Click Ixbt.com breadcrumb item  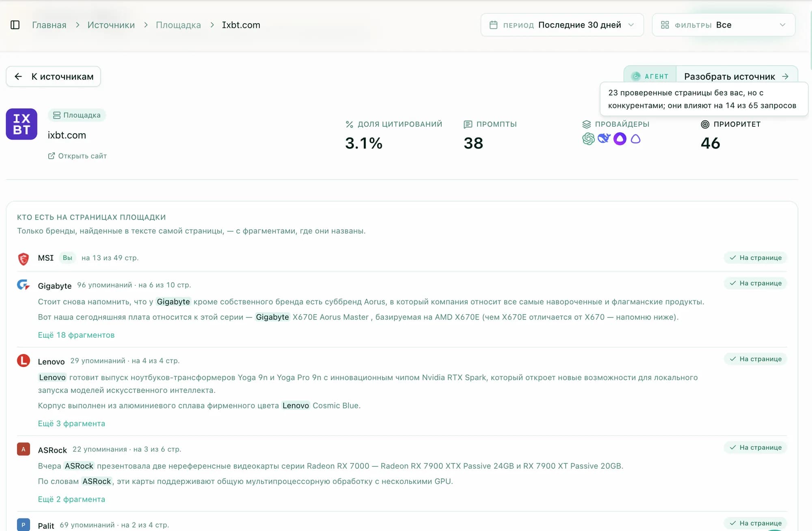click(x=241, y=25)
